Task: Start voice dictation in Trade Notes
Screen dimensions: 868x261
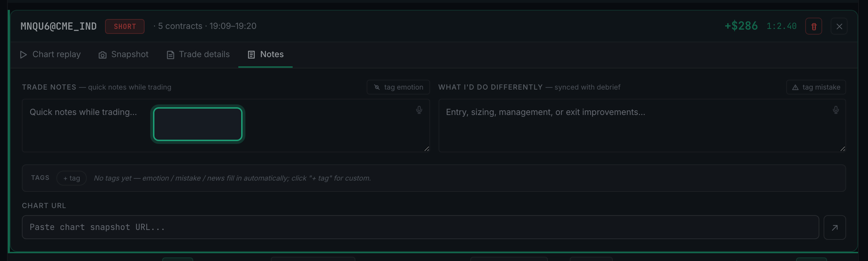Action: pos(419,110)
